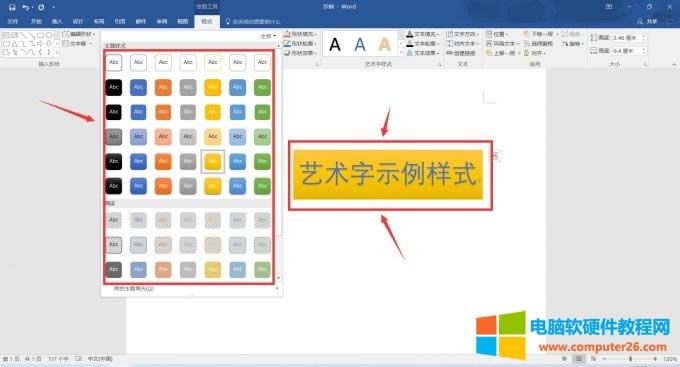
Task: Click the Save icon in the quick access toolbar
Action: click(12, 7)
